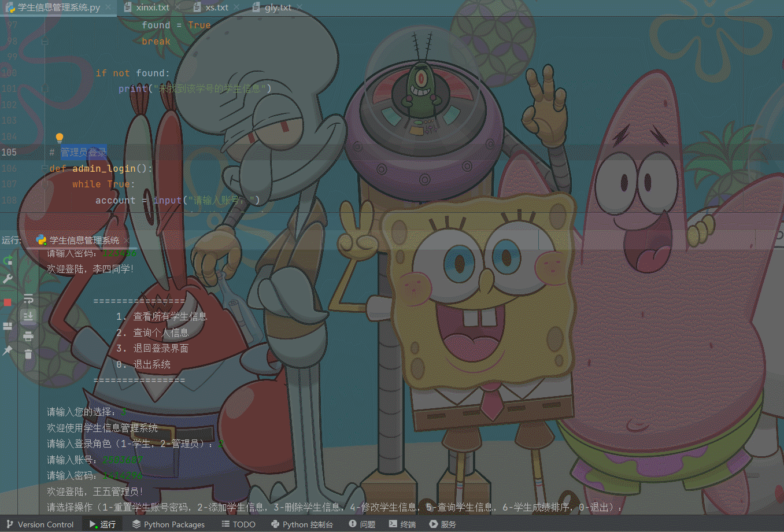This screenshot has height=532, width=784.
Task: Click fold end marker at line 98
Action: [45, 42]
